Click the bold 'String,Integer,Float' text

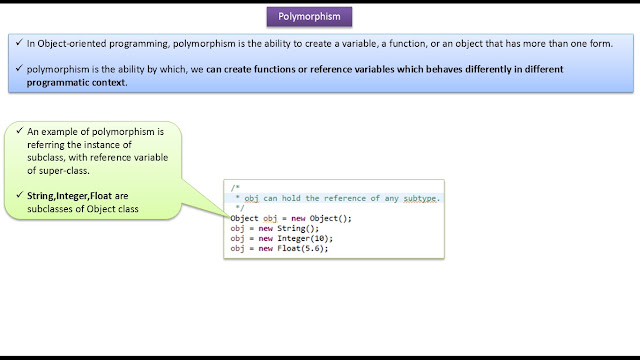[x=69, y=196]
